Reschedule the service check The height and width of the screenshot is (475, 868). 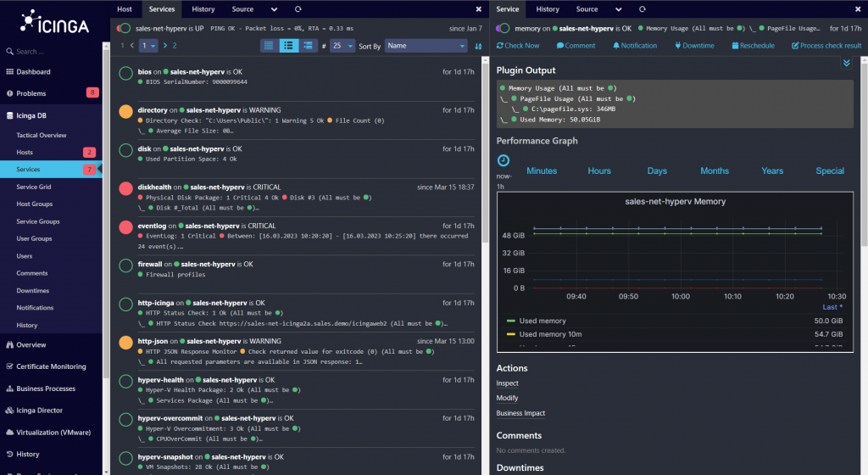[x=753, y=46]
